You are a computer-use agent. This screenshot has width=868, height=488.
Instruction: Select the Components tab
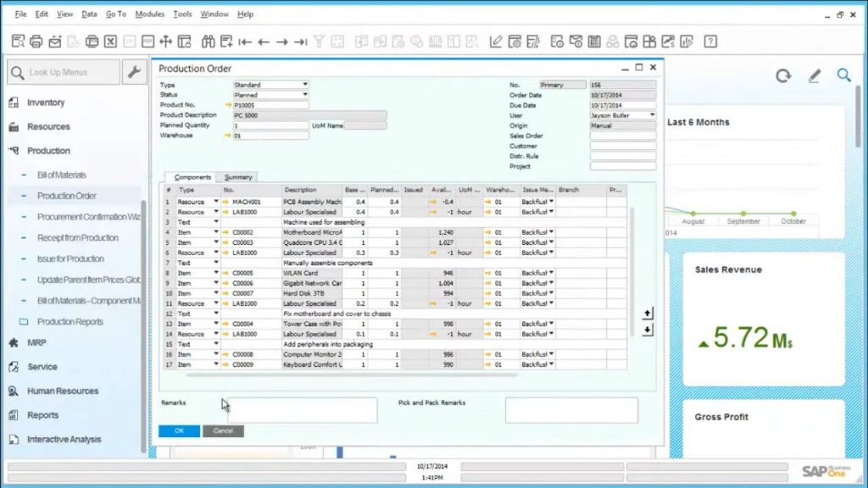[192, 177]
